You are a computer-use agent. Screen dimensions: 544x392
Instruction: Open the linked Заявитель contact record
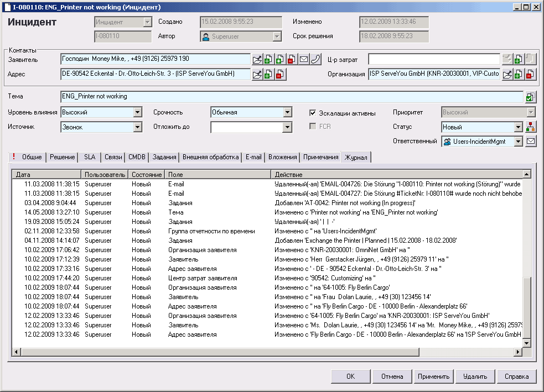pos(257,60)
